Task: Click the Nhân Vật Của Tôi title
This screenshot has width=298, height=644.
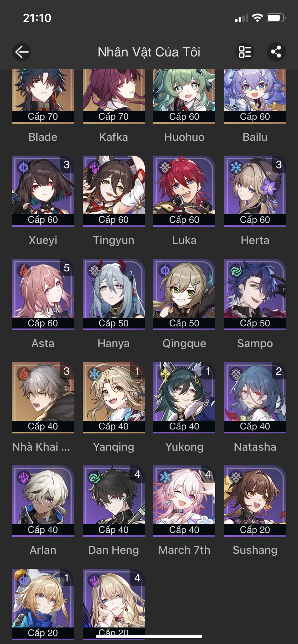Action: [x=149, y=52]
